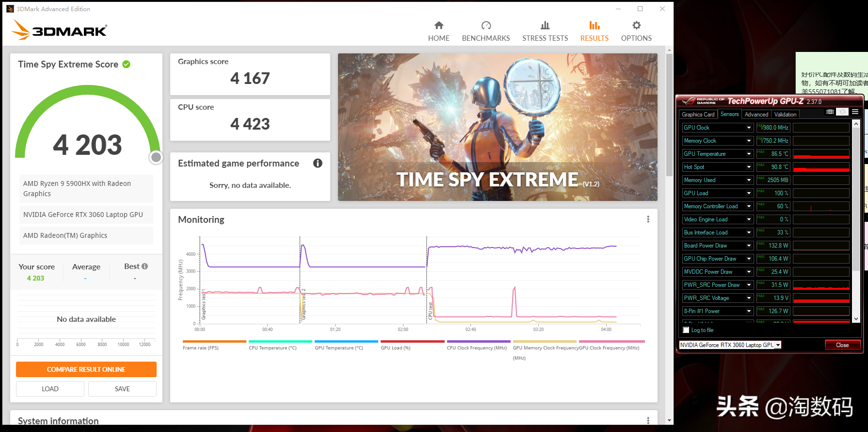Open the GPU selection combo box
The image size is (868, 432).
click(x=730, y=345)
